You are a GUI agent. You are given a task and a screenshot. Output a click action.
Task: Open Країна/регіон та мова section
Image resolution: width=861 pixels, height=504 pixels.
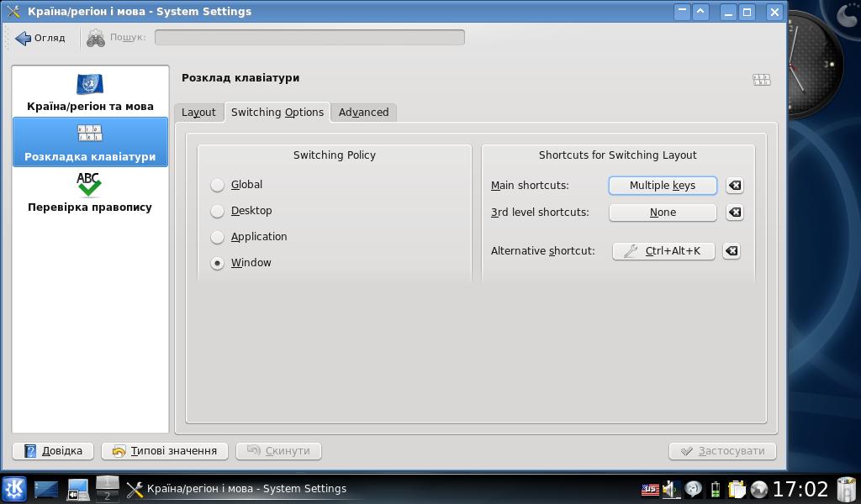(90, 92)
